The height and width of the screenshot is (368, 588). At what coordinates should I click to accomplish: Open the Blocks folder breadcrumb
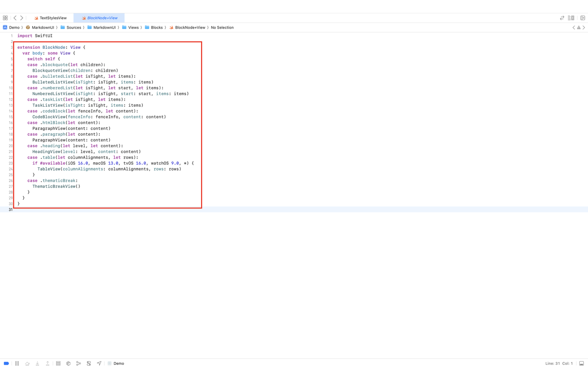point(154,28)
